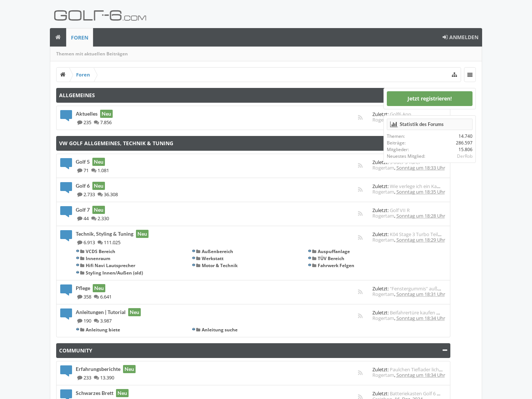532x399 pixels.
Task: Open RSS feed for Golf 6
Action: pos(360,190)
